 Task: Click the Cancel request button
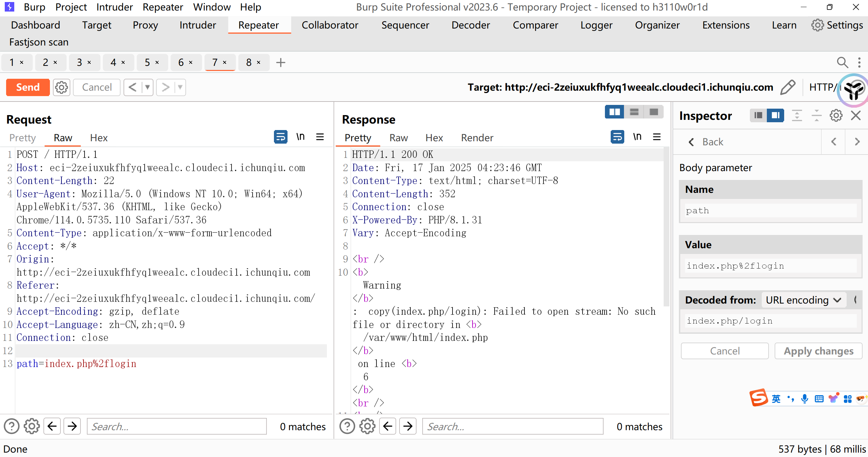pyautogui.click(x=97, y=87)
